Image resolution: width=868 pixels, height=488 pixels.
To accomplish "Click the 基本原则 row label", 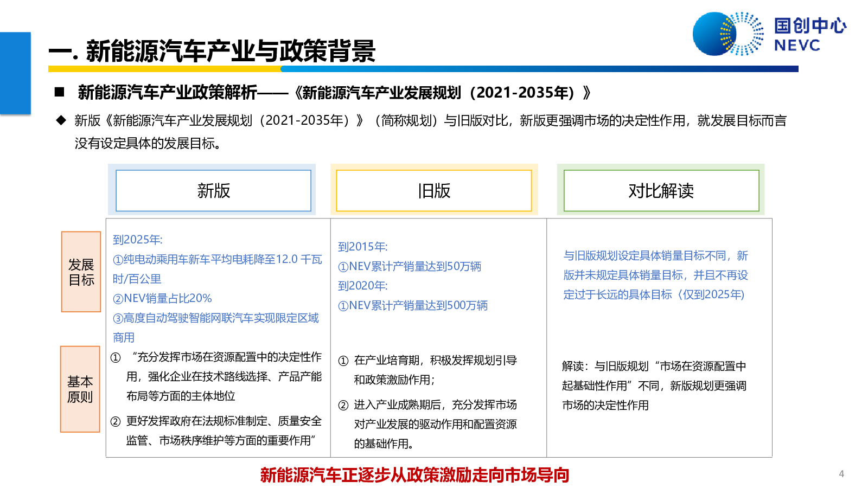I will pos(80,389).
